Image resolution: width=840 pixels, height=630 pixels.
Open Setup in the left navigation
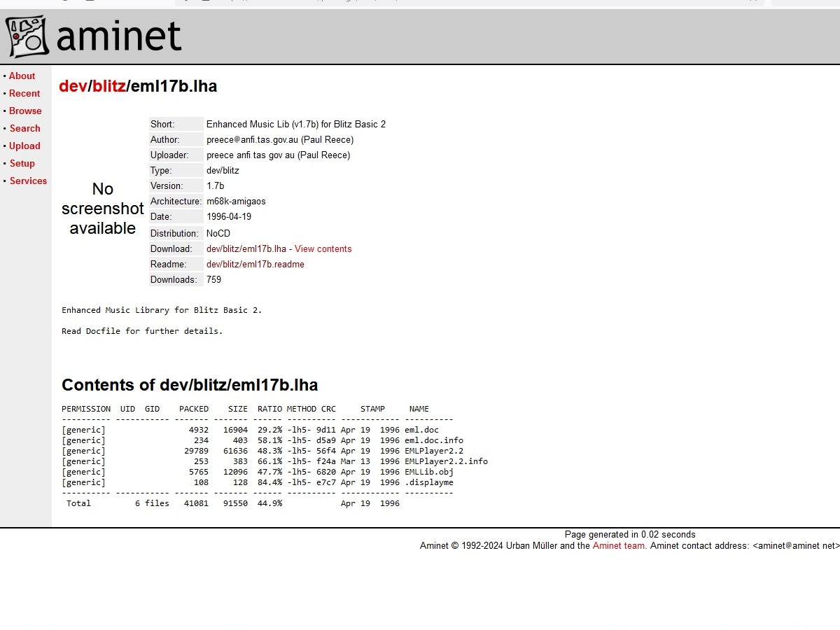(x=22, y=163)
